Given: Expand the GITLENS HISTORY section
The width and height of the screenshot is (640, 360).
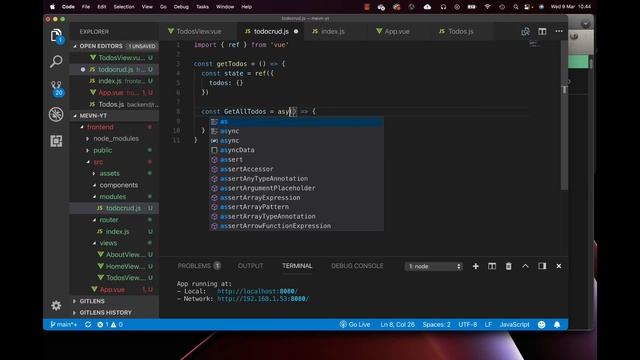Looking at the screenshot, I should click(114, 313).
